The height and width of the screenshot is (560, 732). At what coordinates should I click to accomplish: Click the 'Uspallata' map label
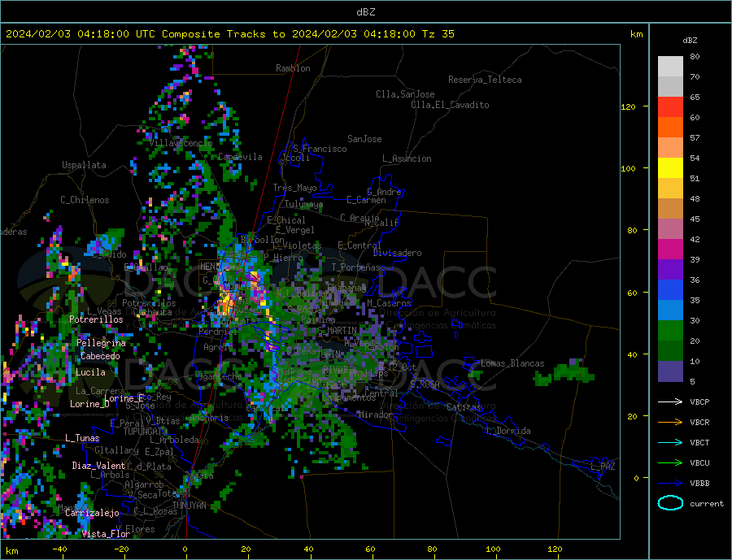point(84,165)
